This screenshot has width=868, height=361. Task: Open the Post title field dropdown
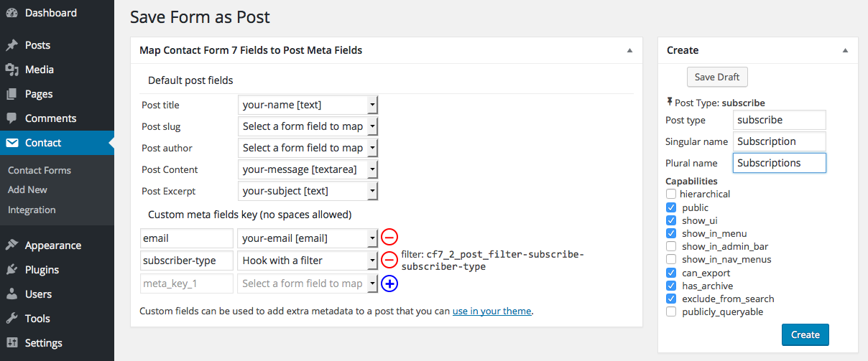point(308,105)
